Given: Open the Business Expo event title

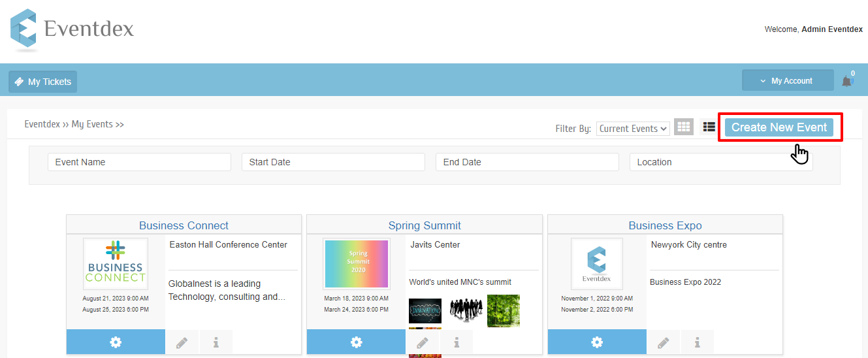Looking at the screenshot, I should [665, 225].
